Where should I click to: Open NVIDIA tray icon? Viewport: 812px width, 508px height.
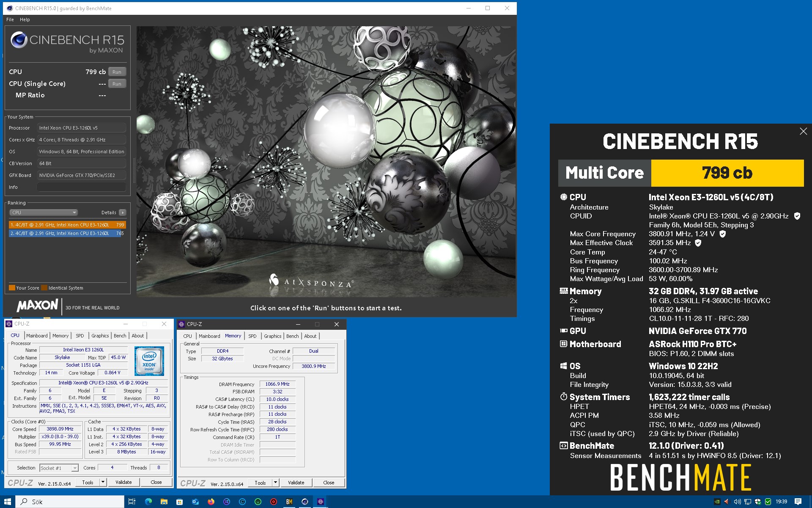(x=717, y=502)
